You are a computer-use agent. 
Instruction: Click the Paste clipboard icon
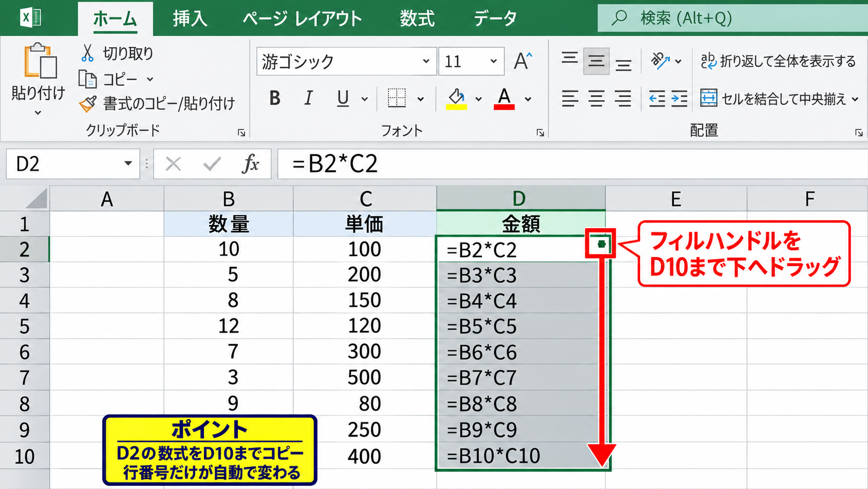point(39,61)
